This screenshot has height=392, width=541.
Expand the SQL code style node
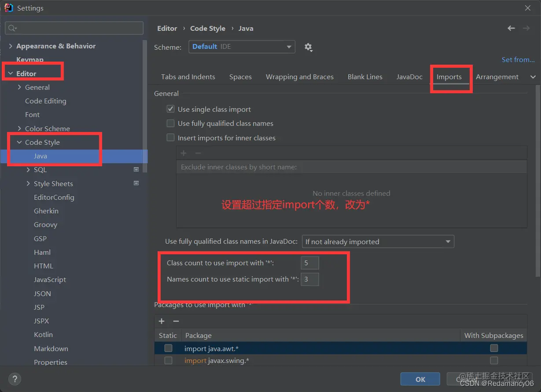(x=28, y=169)
